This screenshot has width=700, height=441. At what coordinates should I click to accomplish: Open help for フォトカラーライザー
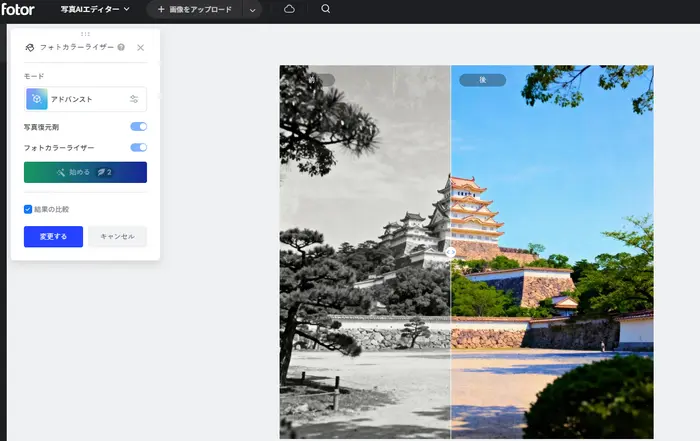121,47
